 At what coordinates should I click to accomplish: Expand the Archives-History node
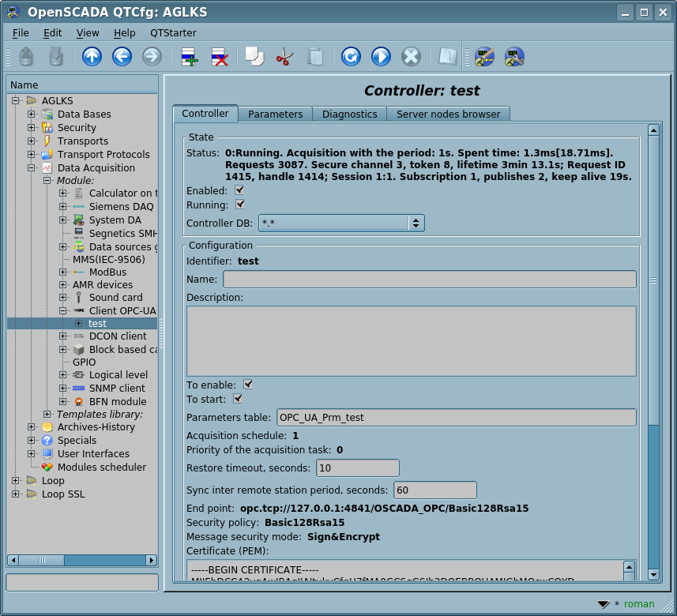coord(31,427)
